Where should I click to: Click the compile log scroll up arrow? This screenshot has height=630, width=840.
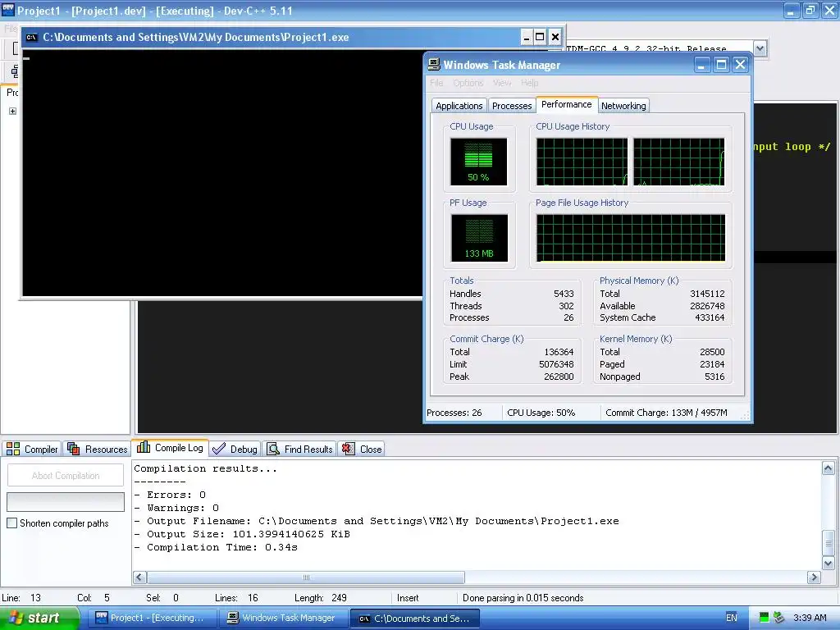[x=829, y=468]
